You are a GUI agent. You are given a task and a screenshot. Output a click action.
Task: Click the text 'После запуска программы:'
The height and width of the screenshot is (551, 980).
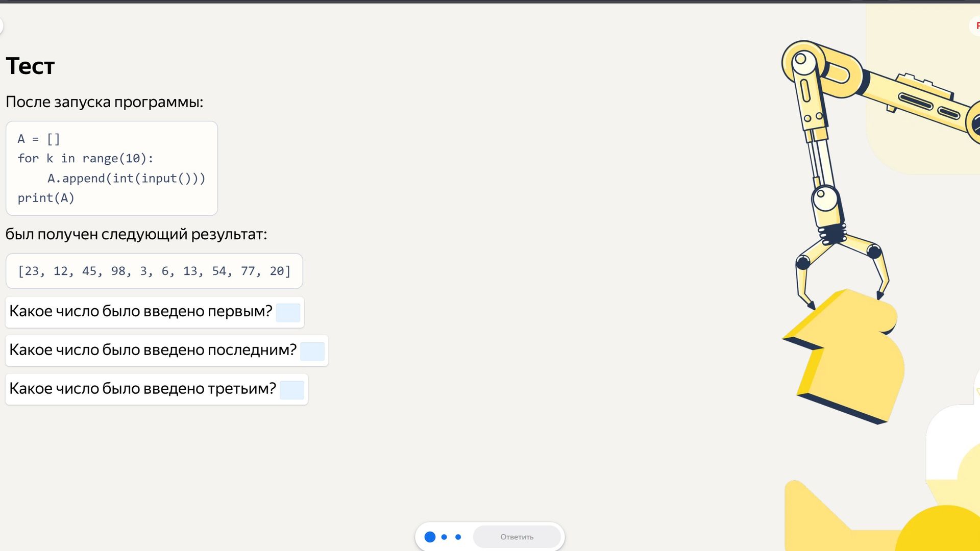(x=104, y=102)
